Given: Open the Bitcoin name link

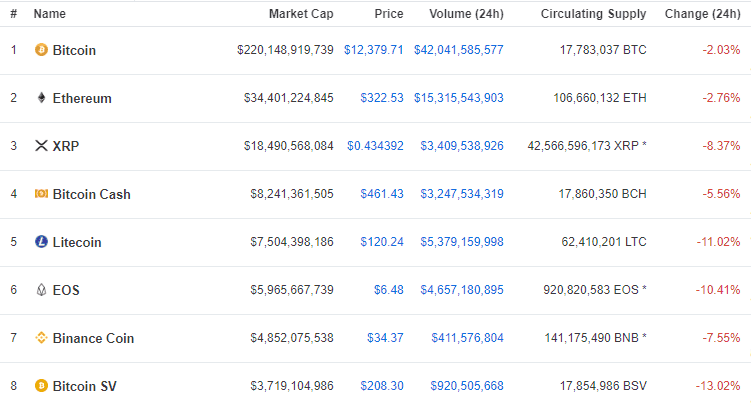Looking at the screenshot, I should coord(74,50).
